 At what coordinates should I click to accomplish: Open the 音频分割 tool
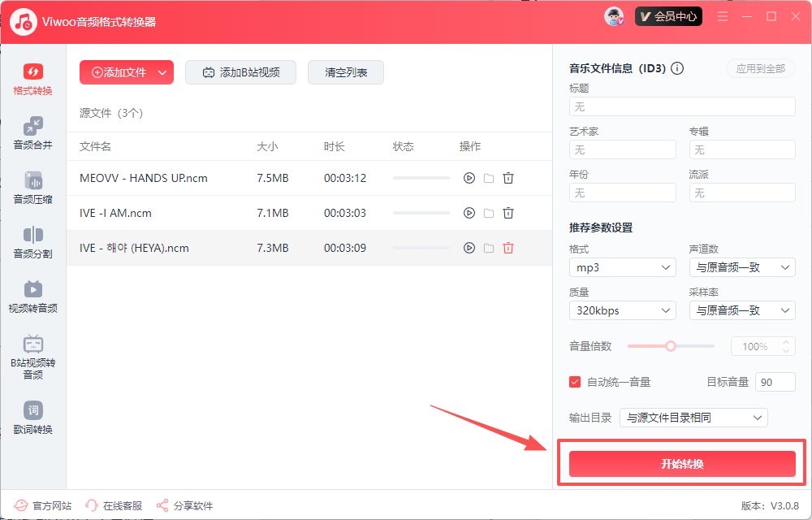click(x=32, y=241)
